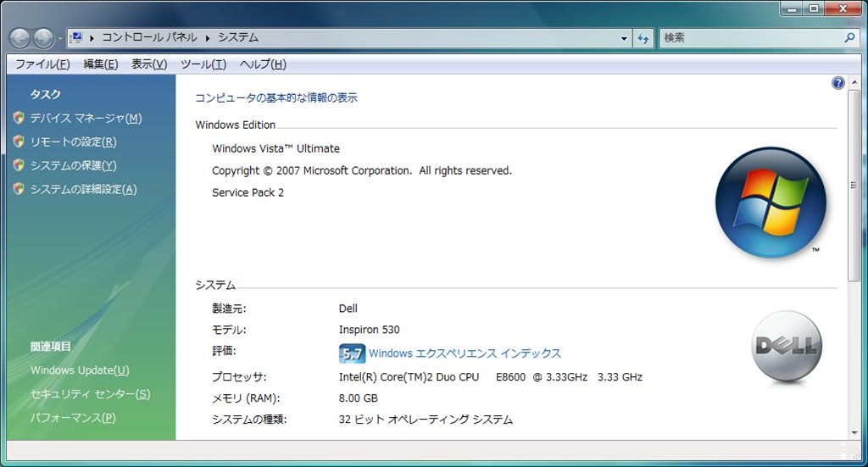Screen dimensions: 868x467
Task: Select システム breadcrumb in address bar
Action: [238, 37]
